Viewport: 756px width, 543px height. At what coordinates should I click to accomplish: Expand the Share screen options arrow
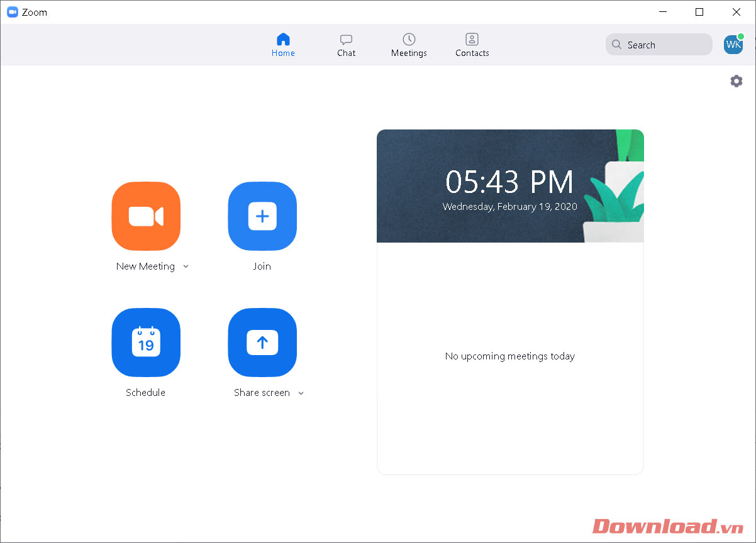tap(301, 393)
